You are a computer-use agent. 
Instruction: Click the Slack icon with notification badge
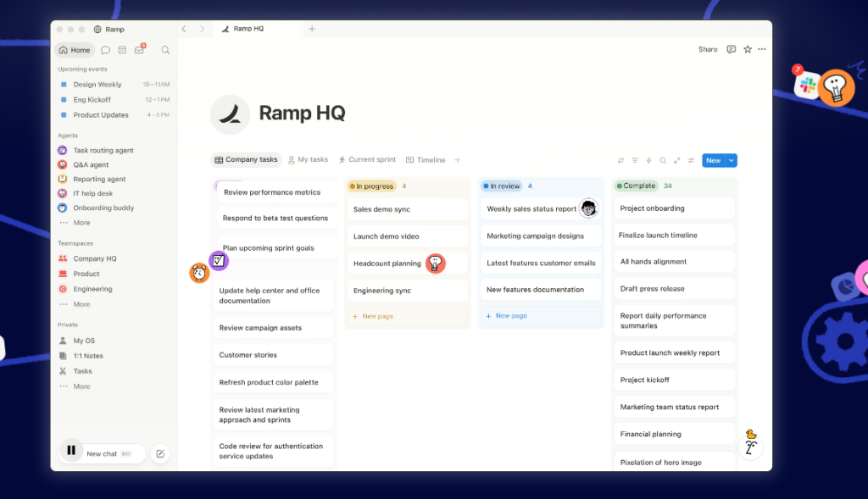click(x=807, y=85)
